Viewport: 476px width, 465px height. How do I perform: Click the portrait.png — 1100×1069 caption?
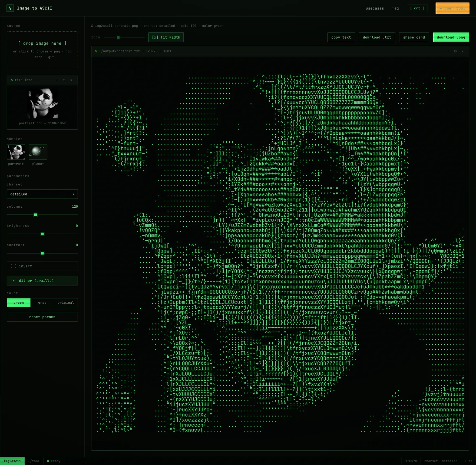click(42, 123)
